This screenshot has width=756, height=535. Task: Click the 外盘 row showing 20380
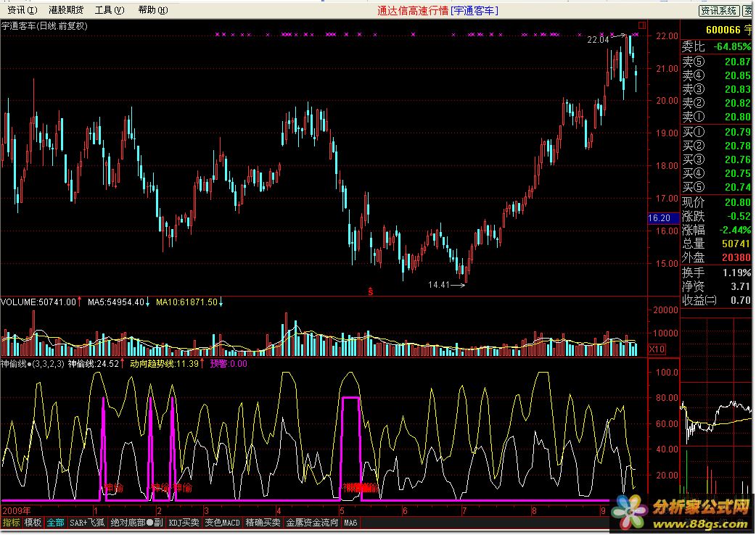(716, 257)
